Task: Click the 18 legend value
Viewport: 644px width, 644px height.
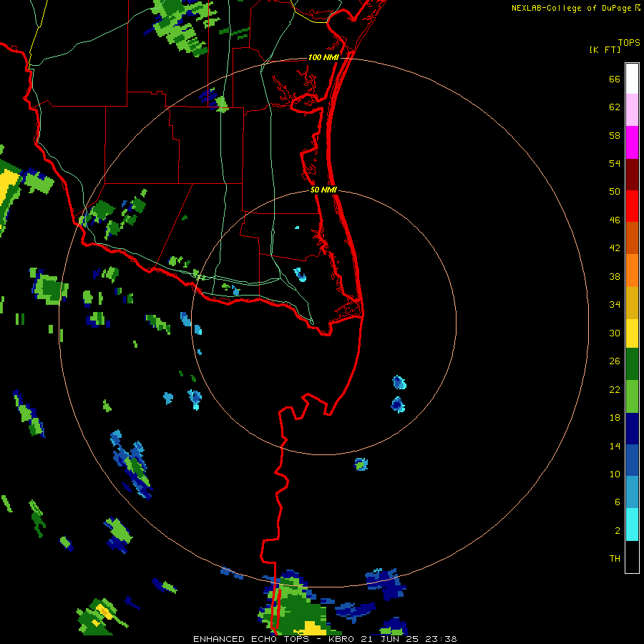Action: [x=615, y=418]
